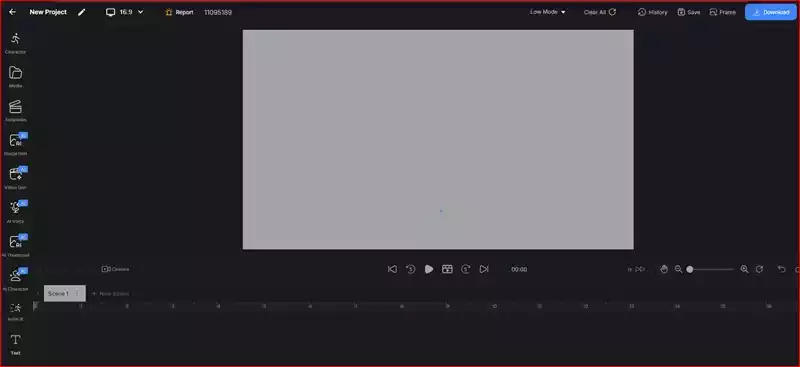Open the AI Voice microphone tool
Screen dimensions: 800x367
click(15, 212)
